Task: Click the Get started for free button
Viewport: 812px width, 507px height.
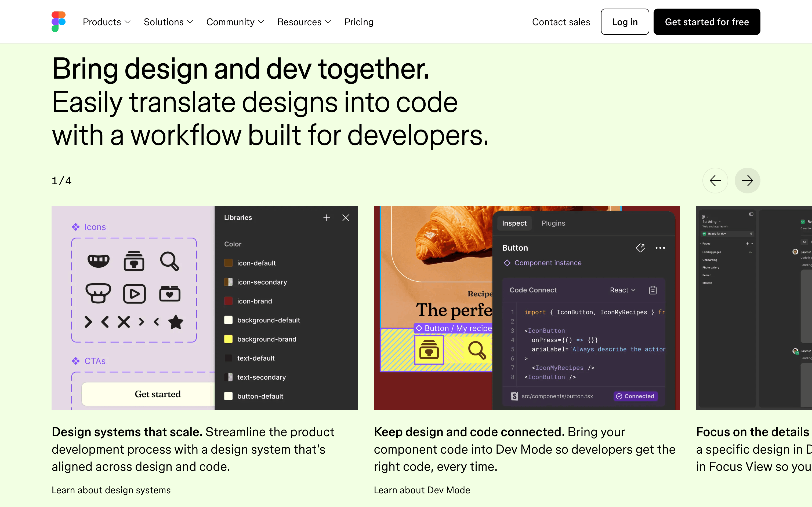Action: 707,21
